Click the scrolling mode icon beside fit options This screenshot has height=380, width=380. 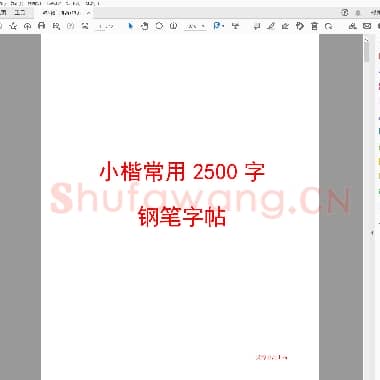tap(235, 26)
